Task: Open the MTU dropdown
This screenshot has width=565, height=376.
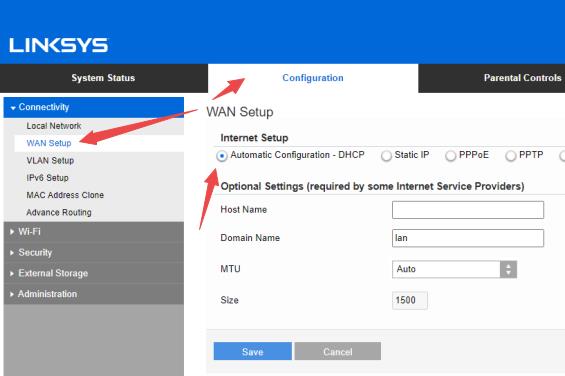Action: point(454,269)
